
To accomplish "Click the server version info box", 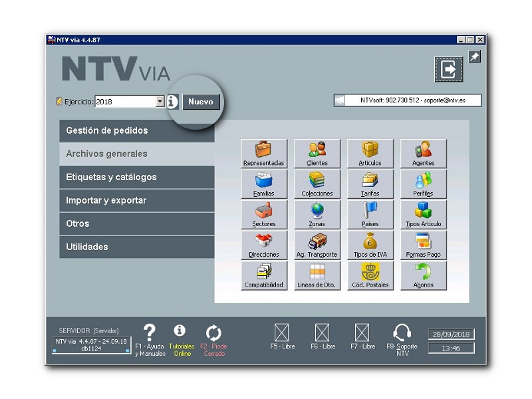I will [x=91, y=345].
